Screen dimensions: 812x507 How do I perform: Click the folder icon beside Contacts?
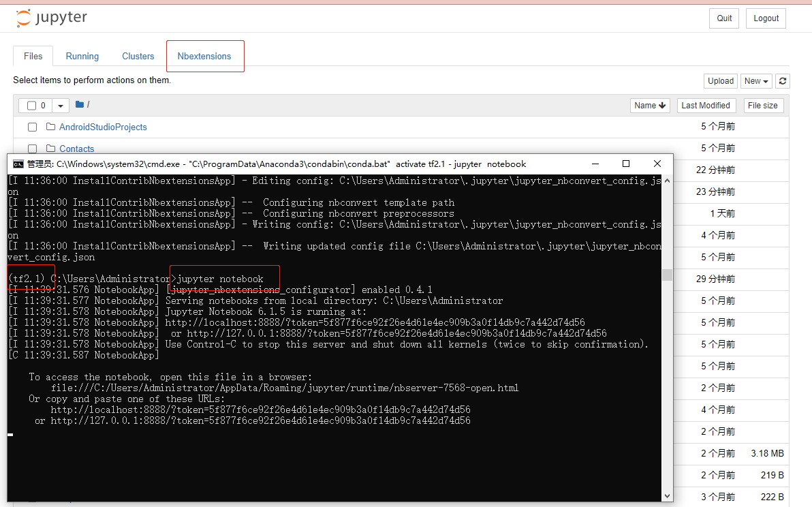coord(51,149)
